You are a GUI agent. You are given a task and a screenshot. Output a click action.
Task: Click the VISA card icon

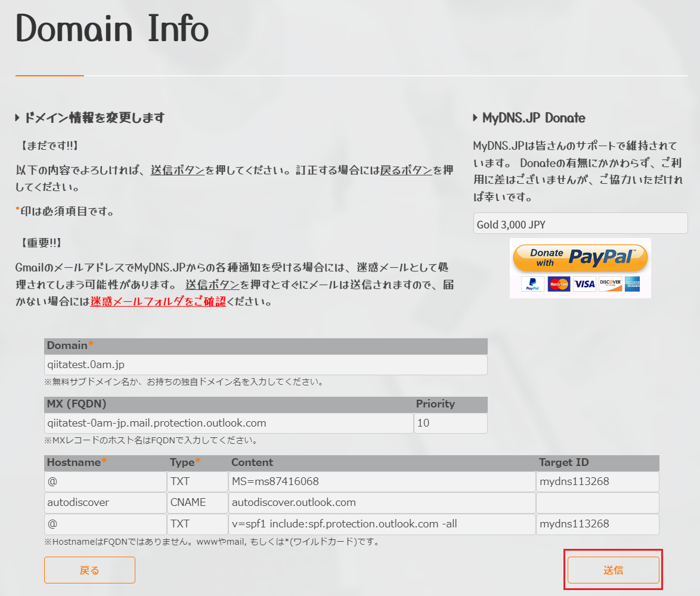(x=584, y=284)
